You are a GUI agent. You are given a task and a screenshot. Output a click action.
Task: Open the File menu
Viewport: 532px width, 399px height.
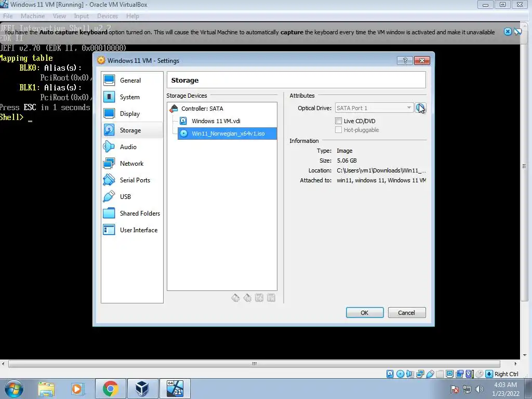(8, 16)
